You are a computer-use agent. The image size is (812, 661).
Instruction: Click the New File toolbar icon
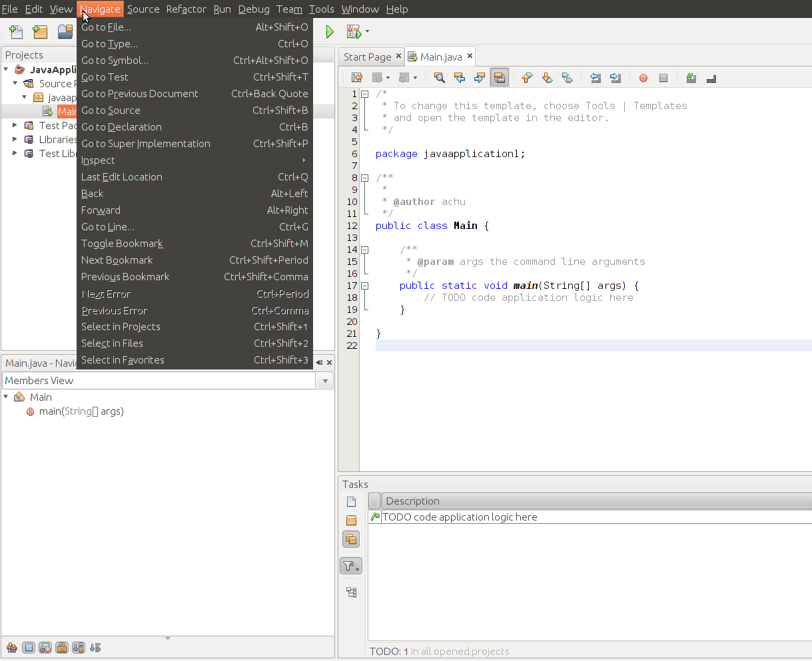(16, 31)
